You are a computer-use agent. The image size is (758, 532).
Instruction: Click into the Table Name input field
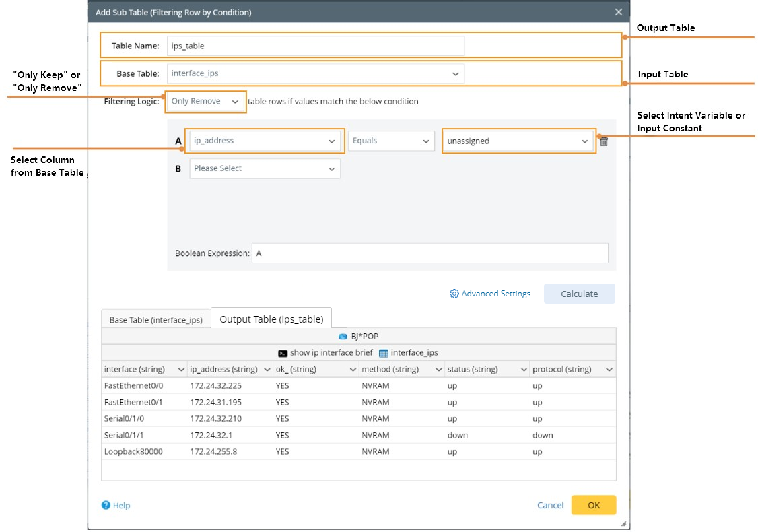pyautogui.click(x=315, y=46)
